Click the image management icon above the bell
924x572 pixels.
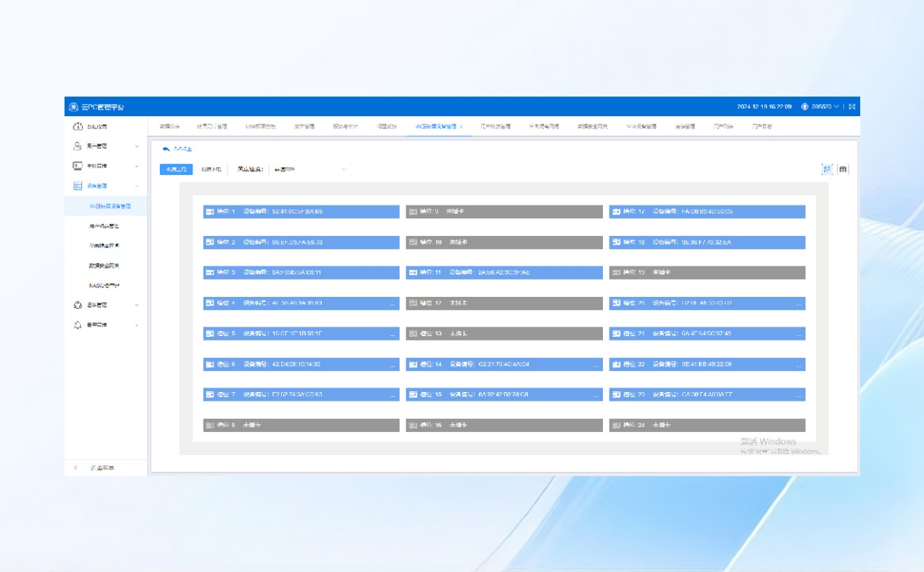coord(78,305)
